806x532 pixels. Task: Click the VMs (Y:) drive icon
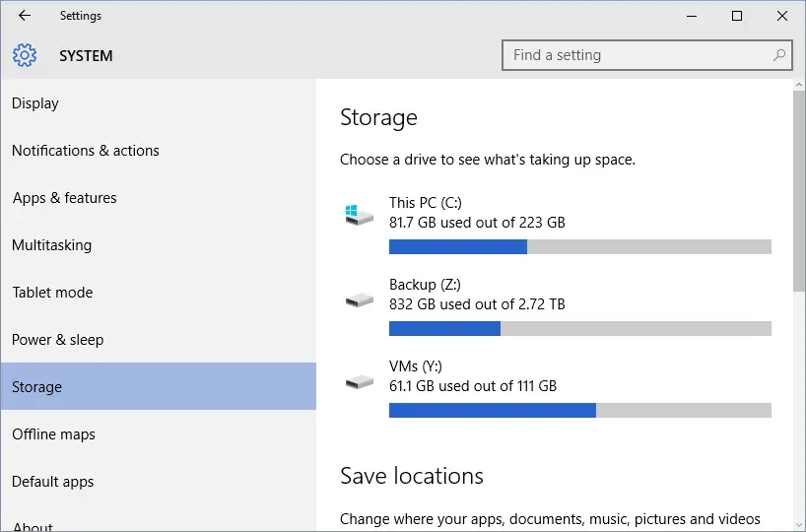click(360, 380)
